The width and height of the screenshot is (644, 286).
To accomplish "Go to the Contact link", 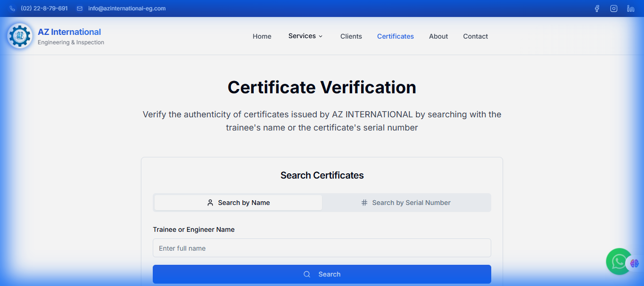I will 475,36.
